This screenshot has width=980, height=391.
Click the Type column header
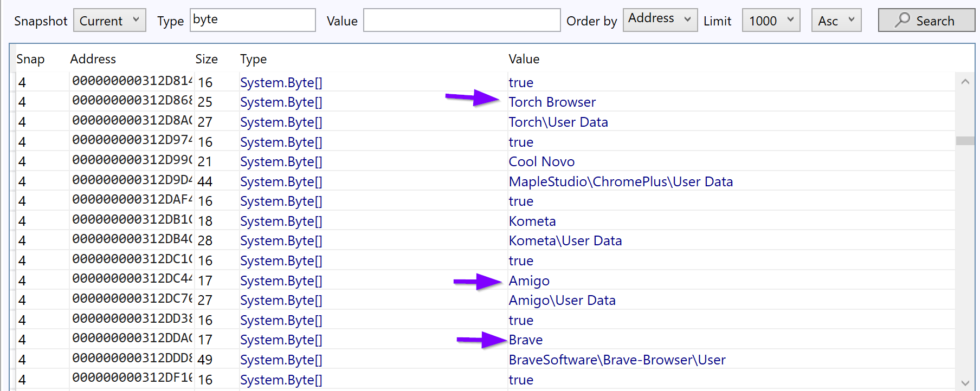(253, 59)
